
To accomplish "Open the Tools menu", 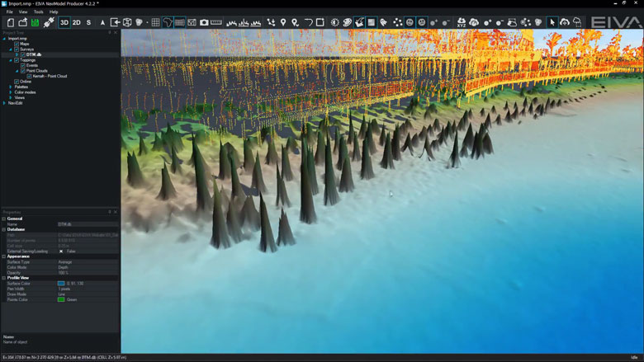I will pyautogui.click(x=39, y=12).
